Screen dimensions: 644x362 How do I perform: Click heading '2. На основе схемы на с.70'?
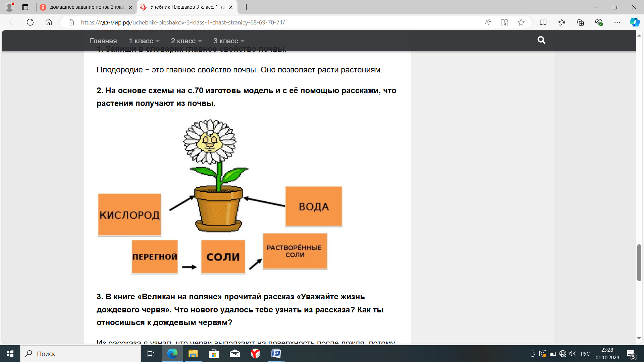tap(247, 97)
